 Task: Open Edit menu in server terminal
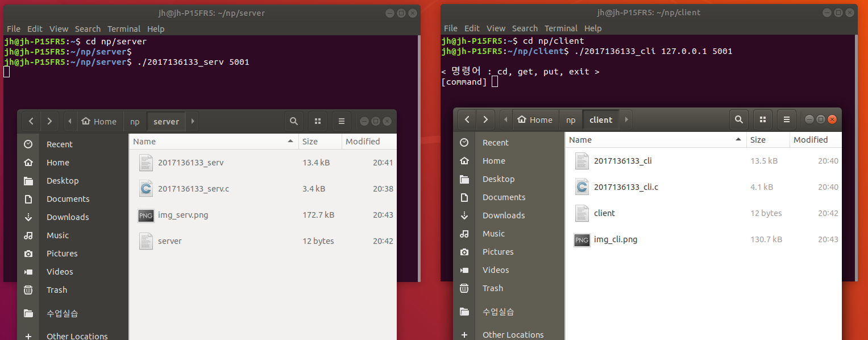[x=35, y=29]
